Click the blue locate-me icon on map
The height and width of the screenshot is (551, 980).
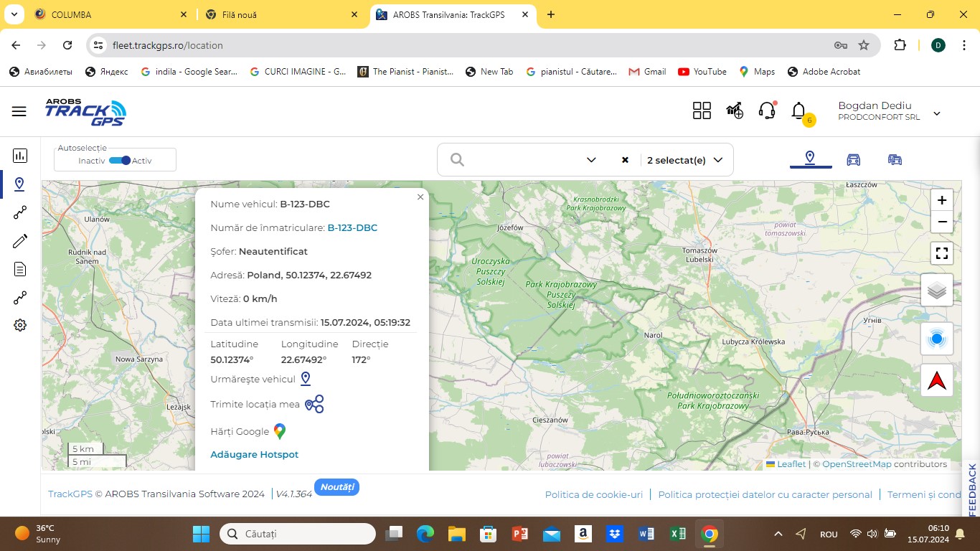937,339
